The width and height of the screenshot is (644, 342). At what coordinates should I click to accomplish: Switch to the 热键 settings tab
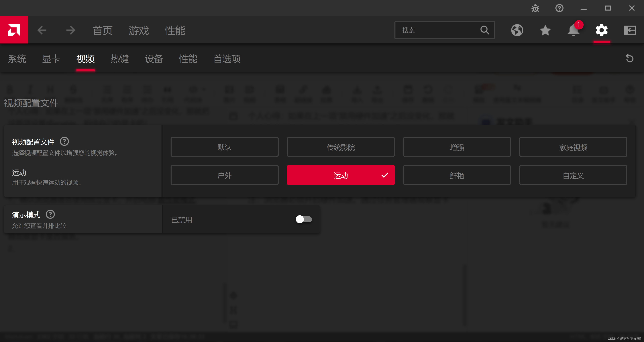tap(120, 59)
